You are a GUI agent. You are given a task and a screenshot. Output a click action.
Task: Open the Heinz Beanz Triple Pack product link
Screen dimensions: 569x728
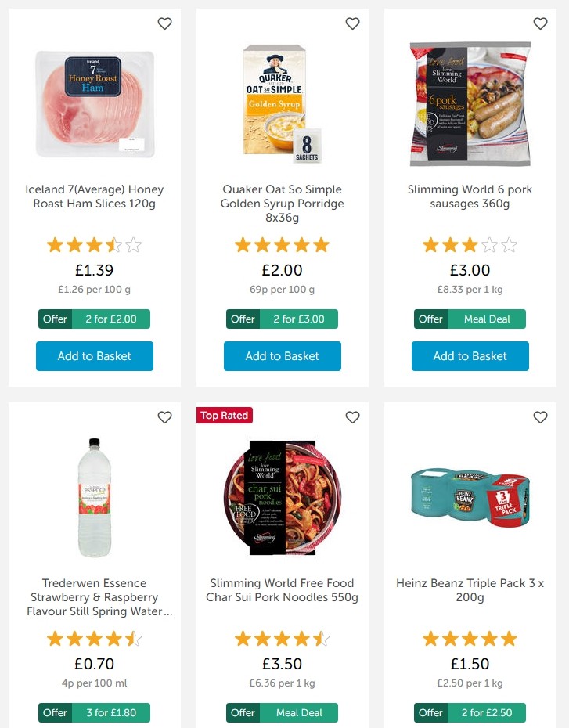(470, 590)
